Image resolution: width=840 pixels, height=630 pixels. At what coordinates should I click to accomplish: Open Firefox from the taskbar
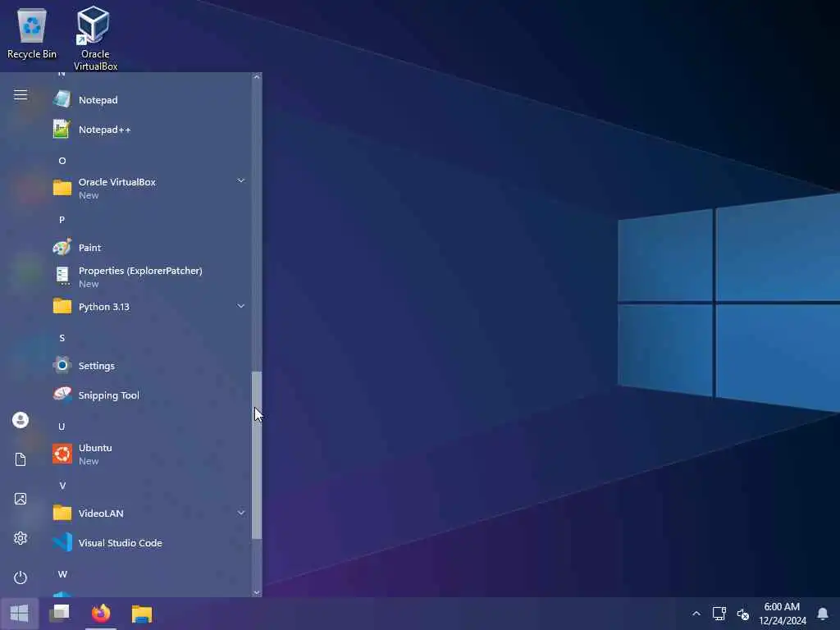[101, 614]
